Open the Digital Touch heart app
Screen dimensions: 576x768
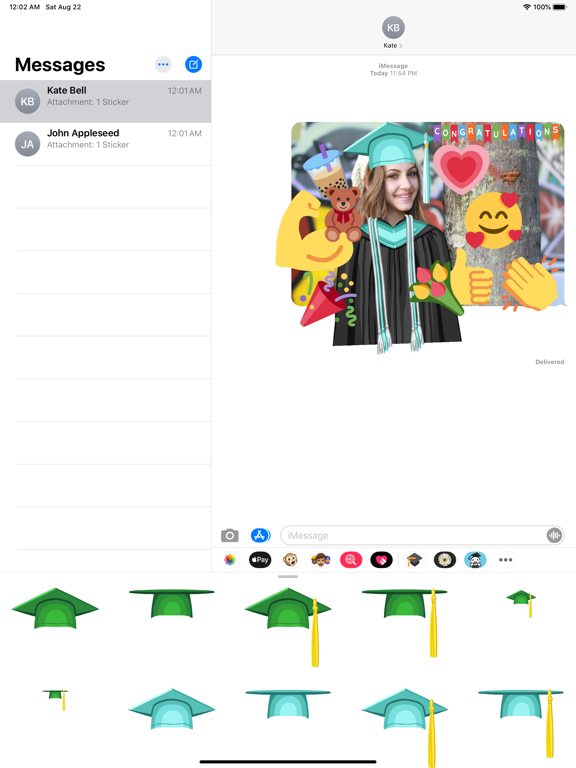[x=382, y=560]
